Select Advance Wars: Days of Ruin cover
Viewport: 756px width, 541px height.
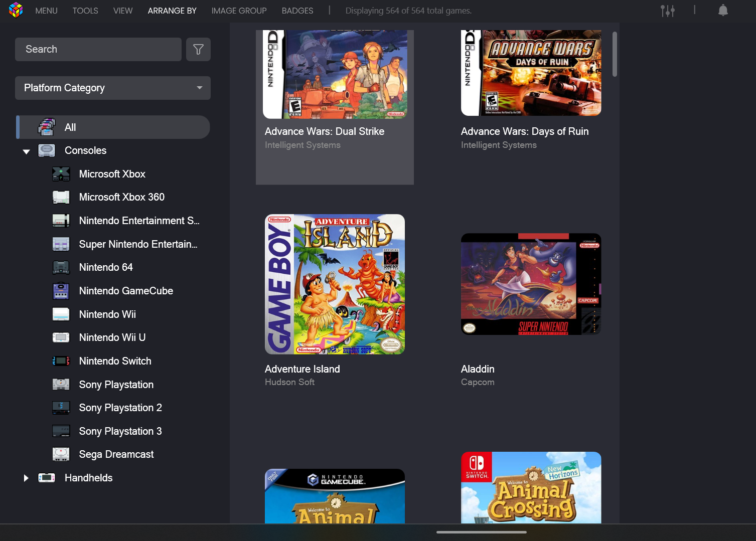point(531,73)
